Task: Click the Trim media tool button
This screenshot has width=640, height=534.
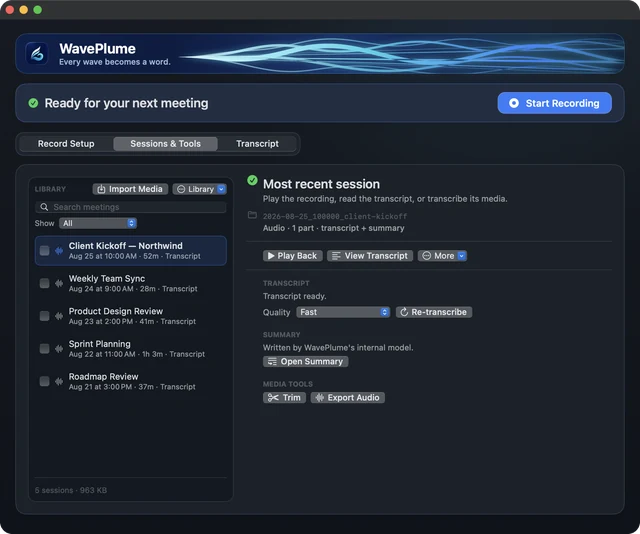Action: point(284,398)
